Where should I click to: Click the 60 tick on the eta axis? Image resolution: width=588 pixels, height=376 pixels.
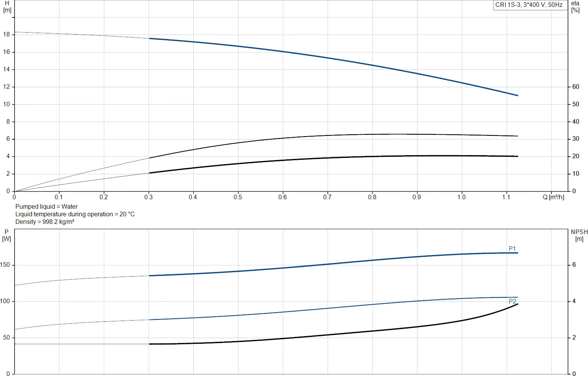click(x=576, y=87)
